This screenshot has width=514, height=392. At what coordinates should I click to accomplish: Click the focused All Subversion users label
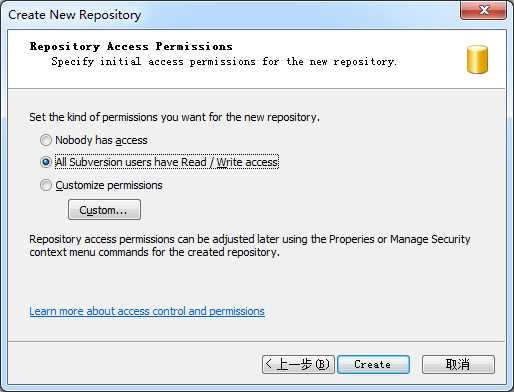click(167, 162)
